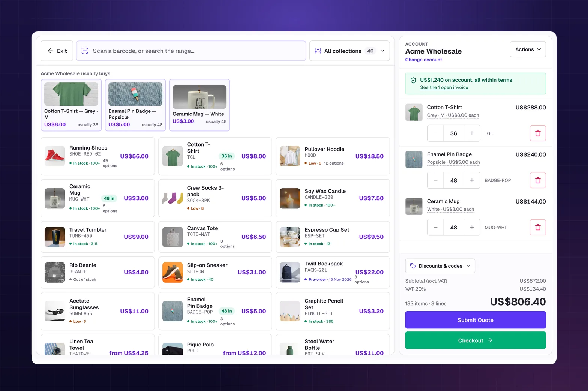Select the Acetate Sunglasses product card
Screen dimensions: 588x391
click(97, 311)
